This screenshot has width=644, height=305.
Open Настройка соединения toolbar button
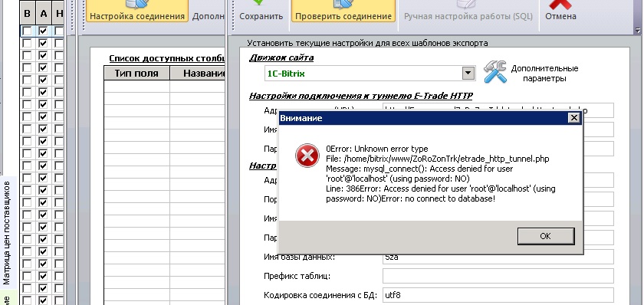coord(137,11)
